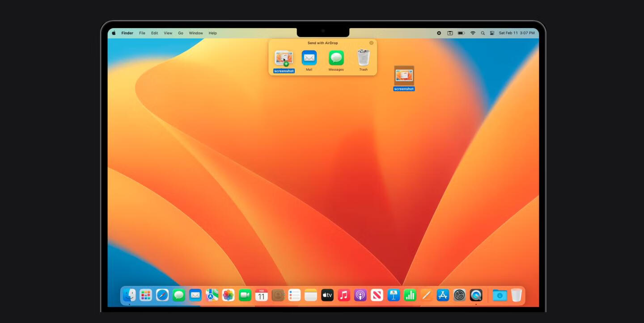Select the screenshot thumbnail in the AirDrop shelf
The height and width of the screenshot is (323, 644).
click(x=284, y=58)
